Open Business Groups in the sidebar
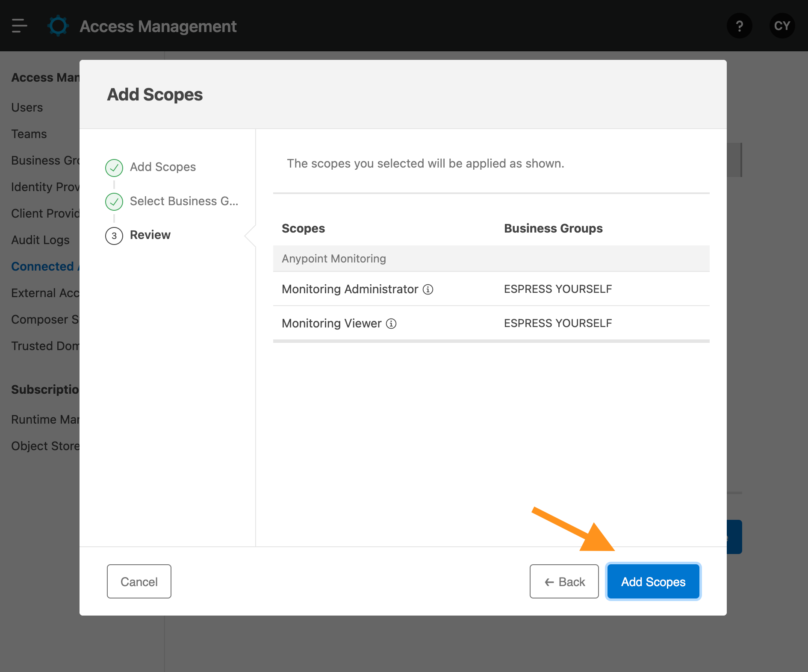The width and height of the screenshot is (808, 672). pyautogui.click(x=45, y=160)
